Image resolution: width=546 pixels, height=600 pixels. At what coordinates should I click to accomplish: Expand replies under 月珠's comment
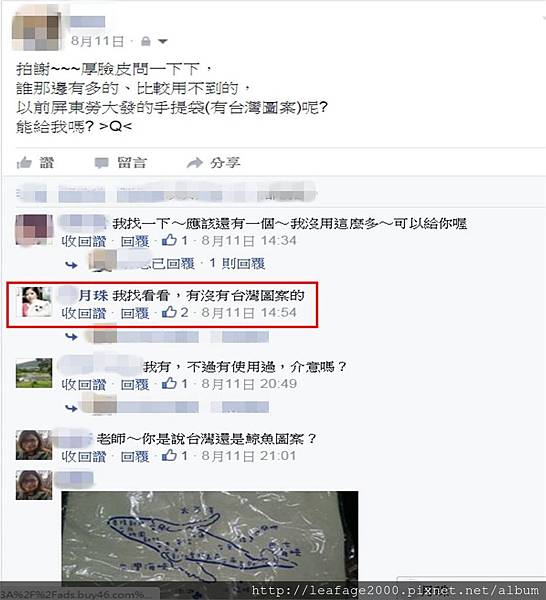(71, 337)
